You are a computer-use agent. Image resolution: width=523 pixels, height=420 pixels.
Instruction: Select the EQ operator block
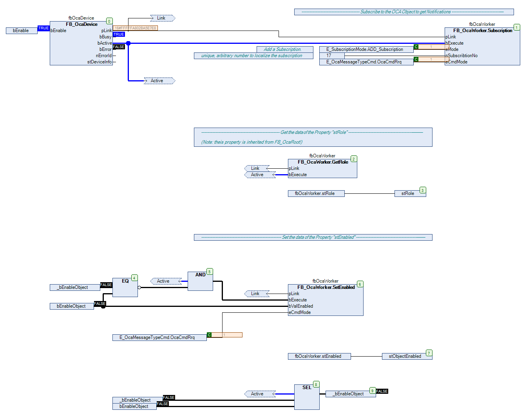point(125,287)
